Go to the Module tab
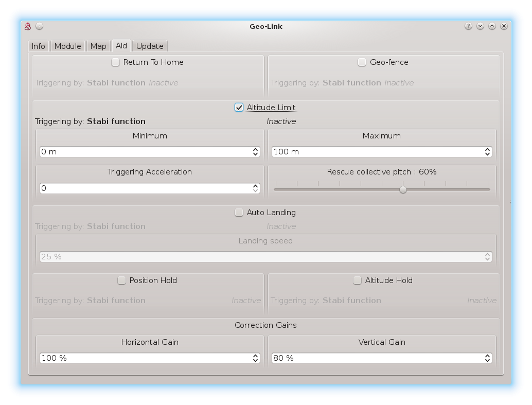 click(68, 46)
